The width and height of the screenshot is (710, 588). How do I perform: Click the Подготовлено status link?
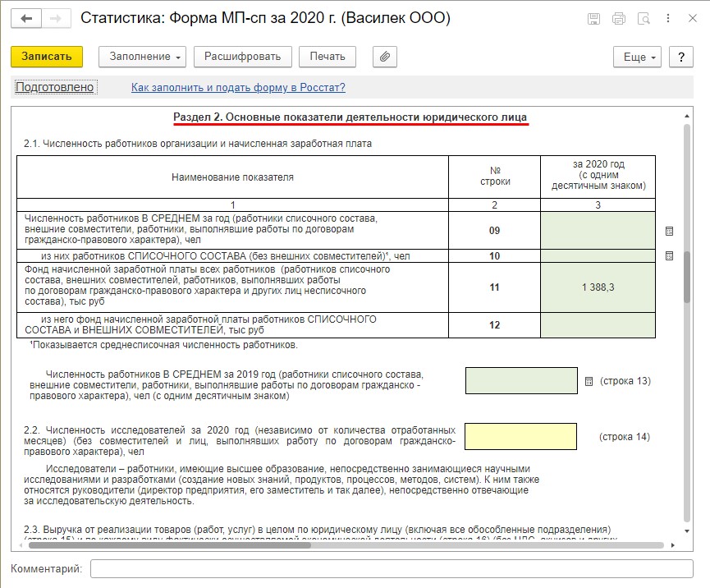pos(55,87)
